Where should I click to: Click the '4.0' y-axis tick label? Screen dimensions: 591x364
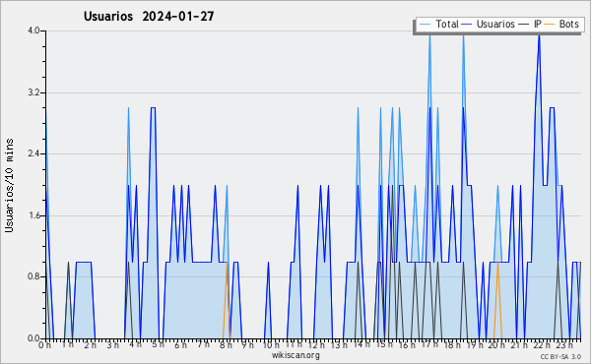[33, 30]
